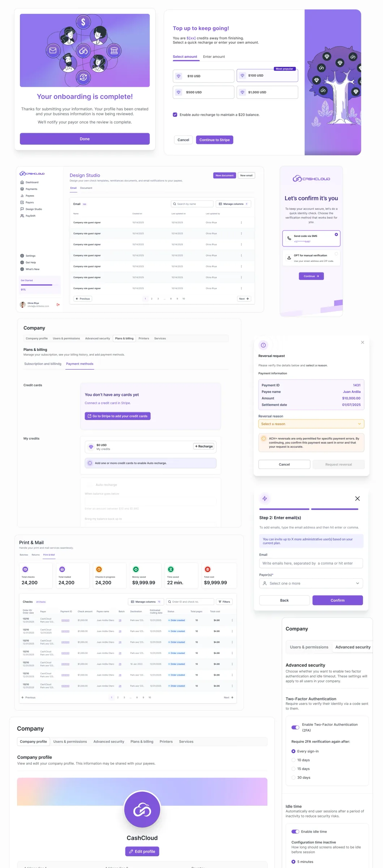Open the Payment methods tab
This screenshot has width=383, height=868.
(x=80, y=364)
